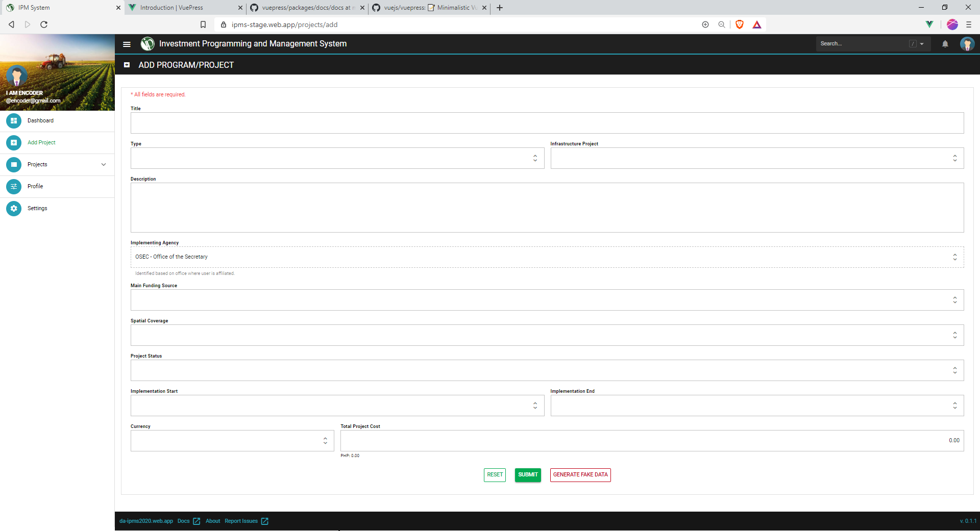Viewport: 980px width, 531px height.
Task: Open a new browser tab
Action: click(500, 8)
